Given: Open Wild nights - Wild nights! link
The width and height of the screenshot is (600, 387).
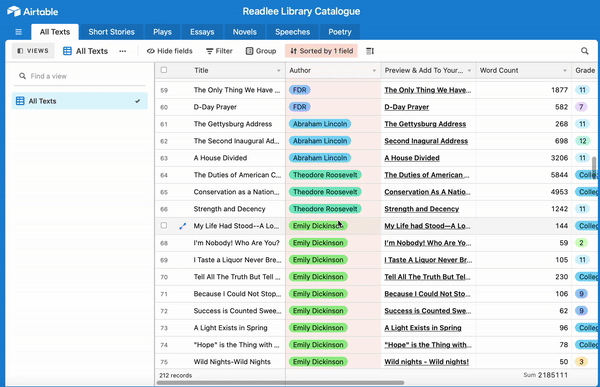Looking at the screenshot, I should pos(426,362).
